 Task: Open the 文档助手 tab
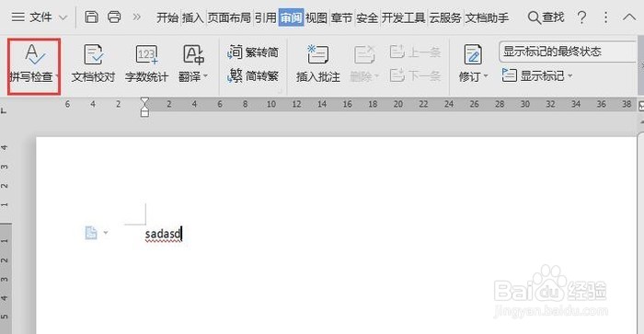click(487, 17)
